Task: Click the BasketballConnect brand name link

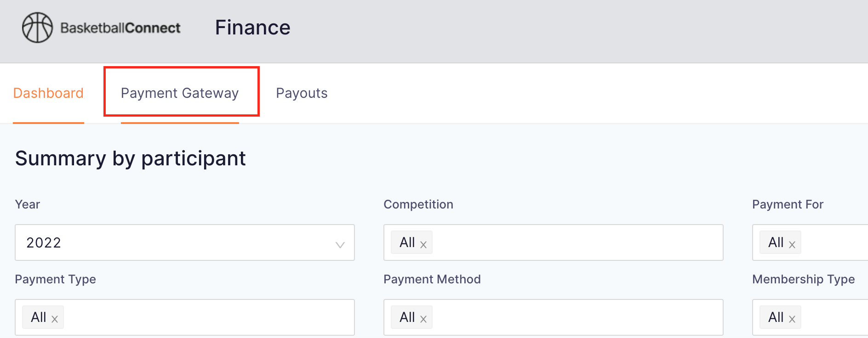Action: tap(120, 28)
